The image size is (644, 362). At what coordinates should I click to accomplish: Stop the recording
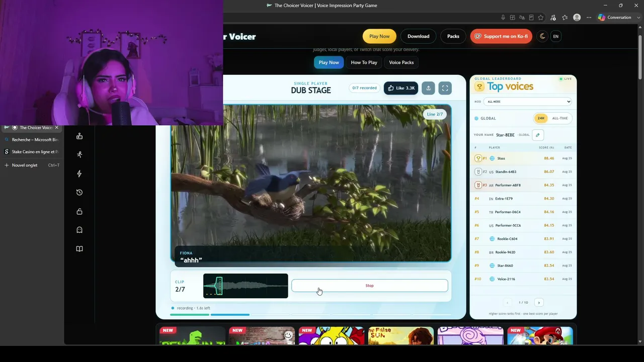point(369,286)
